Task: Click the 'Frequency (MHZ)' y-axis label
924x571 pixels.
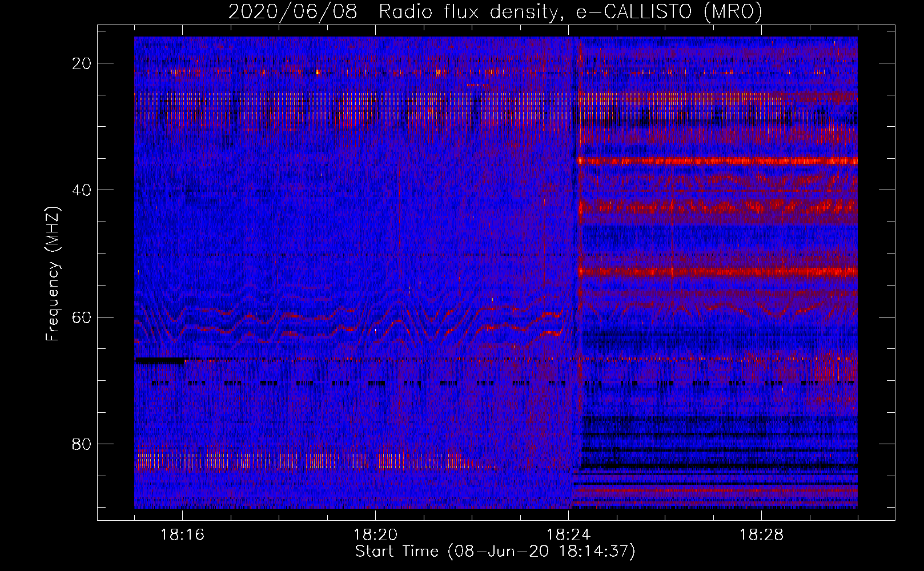Action: 53,274
